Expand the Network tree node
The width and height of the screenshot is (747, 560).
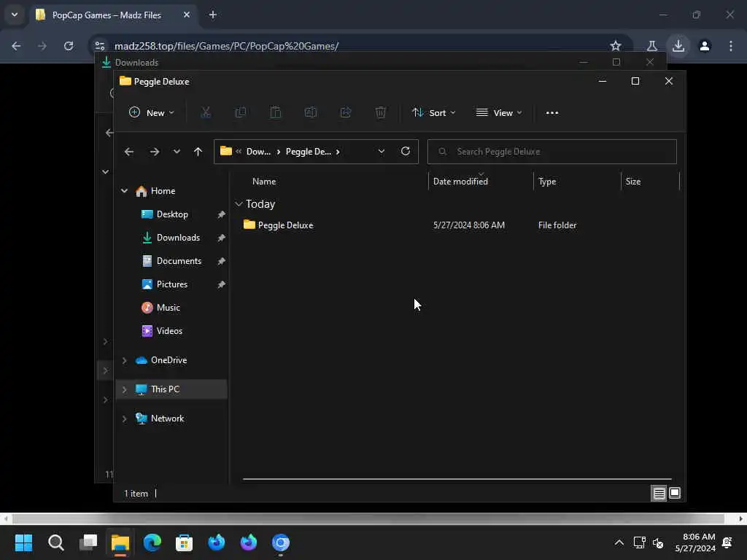click(124, 419)
